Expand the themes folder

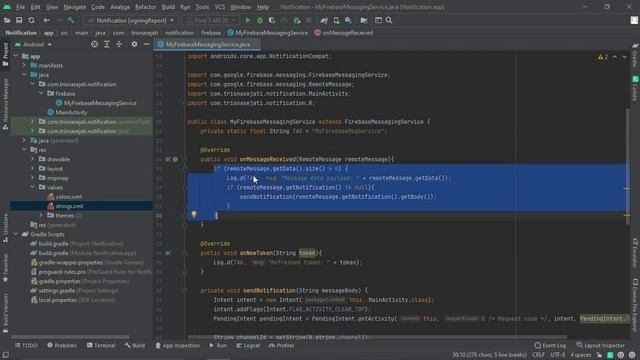(x=41, y=216)
